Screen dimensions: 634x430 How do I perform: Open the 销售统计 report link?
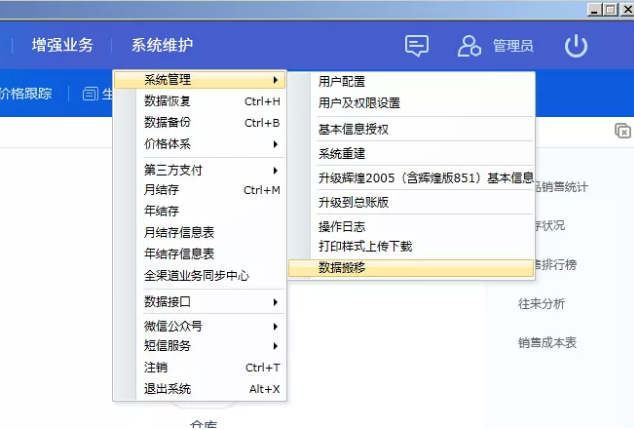tap(562, 187)
